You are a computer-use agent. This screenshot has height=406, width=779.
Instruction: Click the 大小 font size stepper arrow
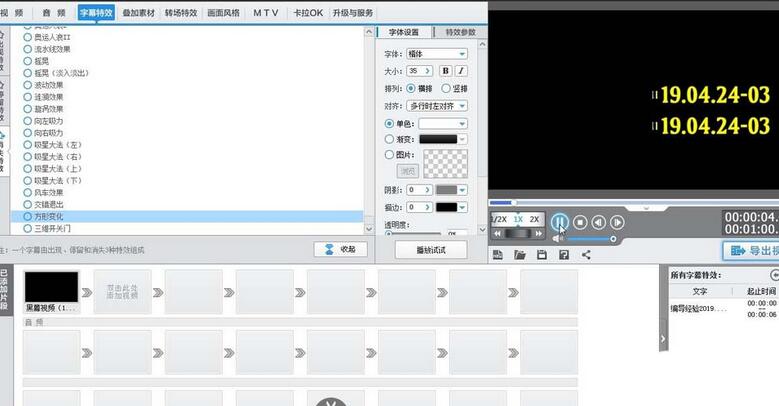click(427, 71)
